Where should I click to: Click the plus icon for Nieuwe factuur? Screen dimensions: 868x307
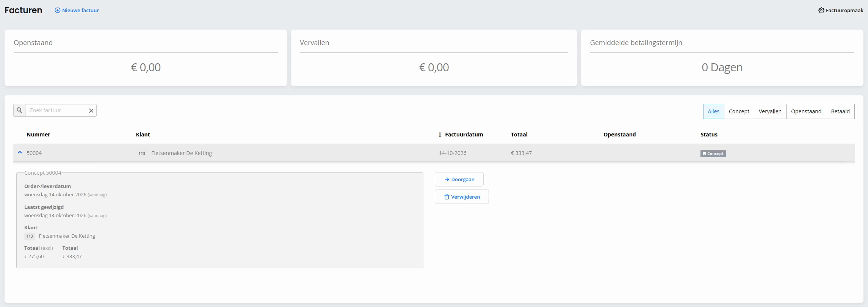tap(58, 10)
